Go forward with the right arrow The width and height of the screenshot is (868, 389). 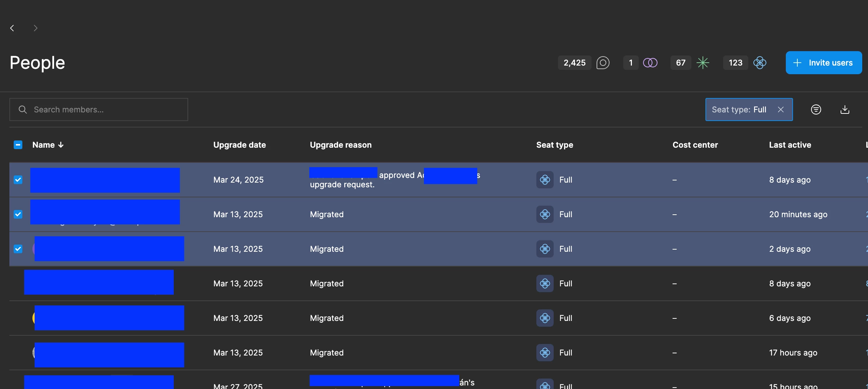click(35, 28)
